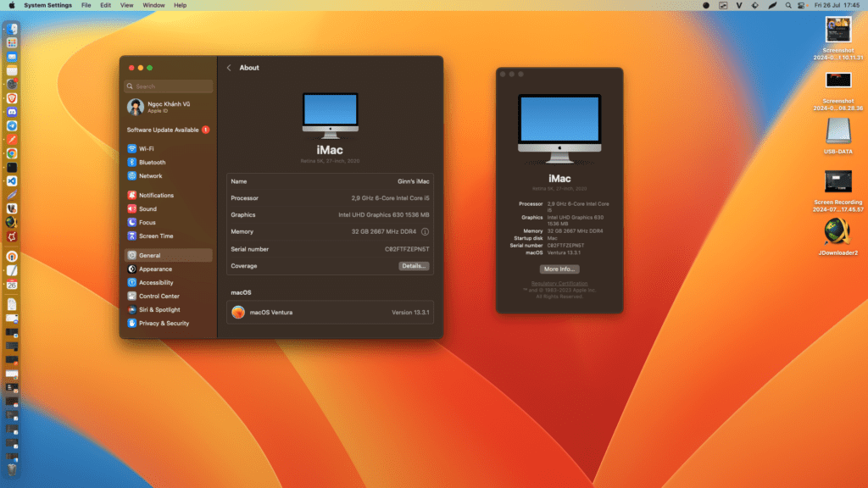Open Siri & Spotlight settings
The height and width of the screenshot is (488, 868).
(169, 310)
